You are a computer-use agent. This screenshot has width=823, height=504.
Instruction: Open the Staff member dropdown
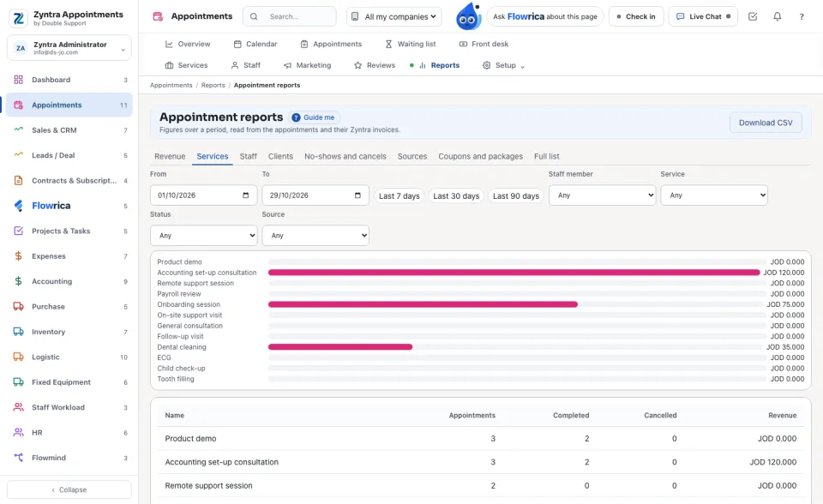pyautogui.click(x=602, y=195)
